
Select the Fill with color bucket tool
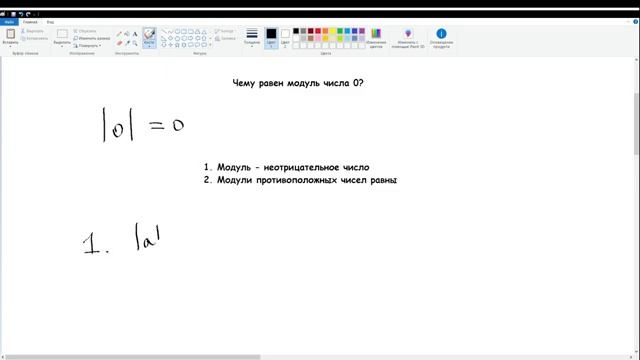pos(127,34)
